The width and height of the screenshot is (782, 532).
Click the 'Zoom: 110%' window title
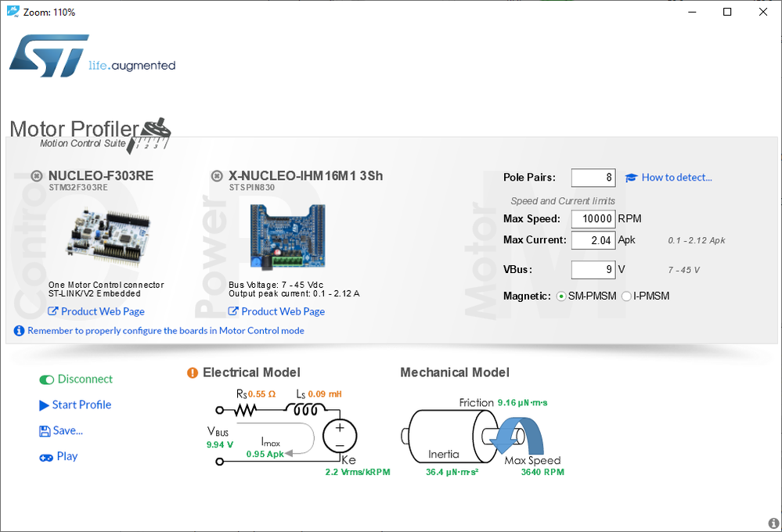point(49,12)
